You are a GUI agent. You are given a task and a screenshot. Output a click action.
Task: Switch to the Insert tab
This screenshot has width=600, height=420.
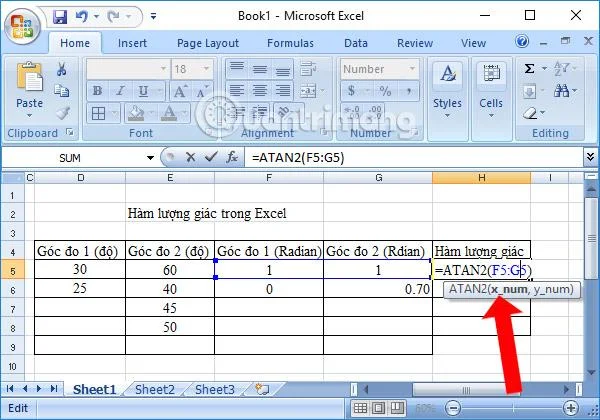[x=132, y=43]
